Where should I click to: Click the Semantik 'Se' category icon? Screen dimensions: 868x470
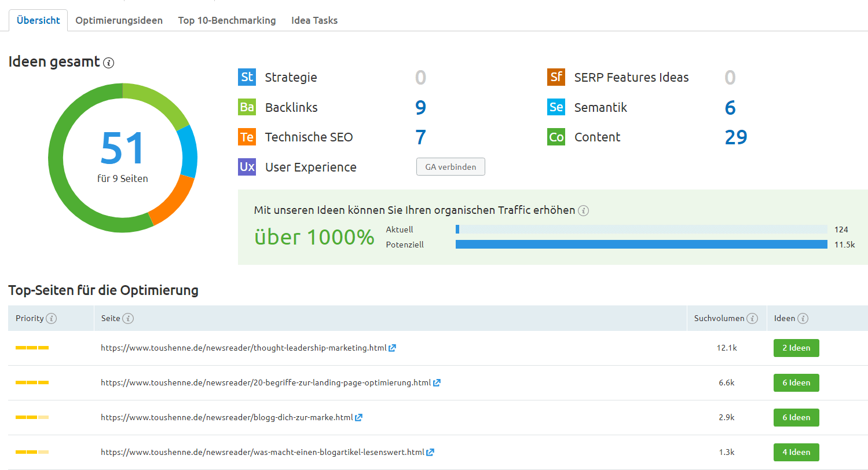tap(556, 107)
